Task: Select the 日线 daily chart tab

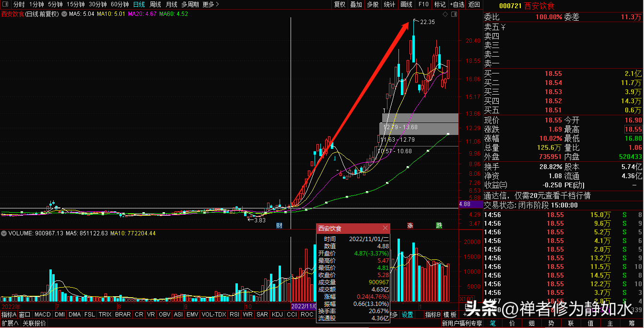Action: pyautogui.click(x=139, y=4)
